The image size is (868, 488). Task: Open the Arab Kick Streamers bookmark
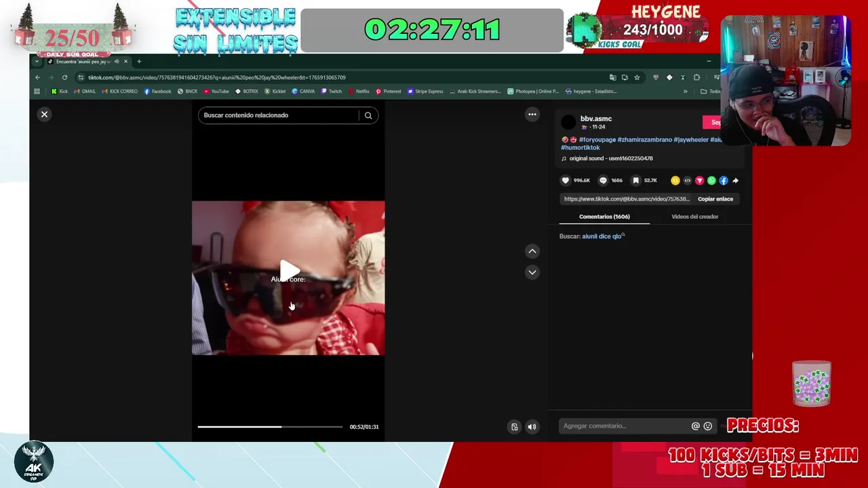tap(475, 91)
